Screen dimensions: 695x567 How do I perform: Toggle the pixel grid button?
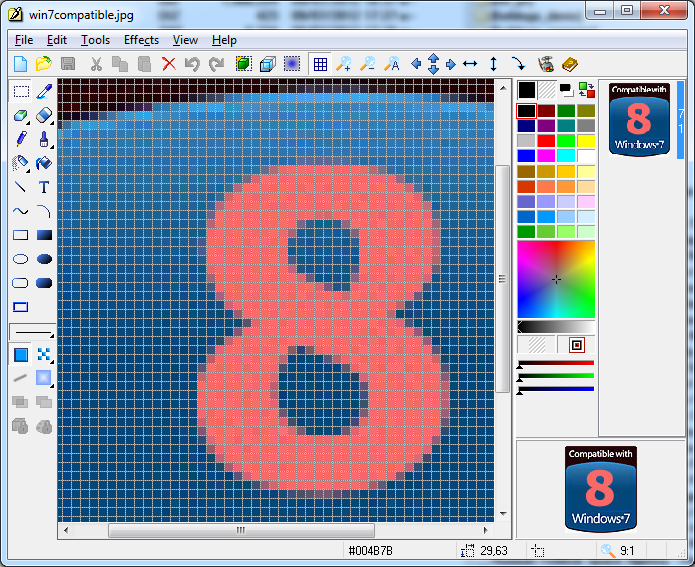tap(320, 65)
